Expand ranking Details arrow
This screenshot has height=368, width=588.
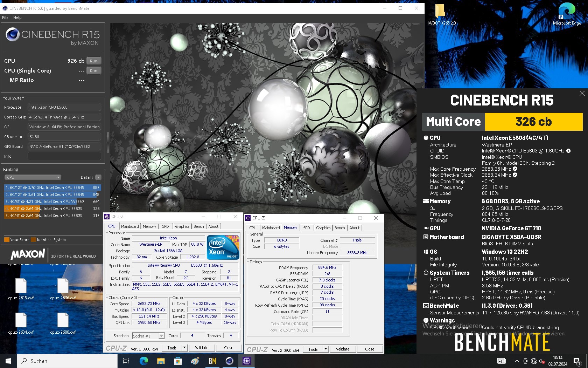[98, 177]
